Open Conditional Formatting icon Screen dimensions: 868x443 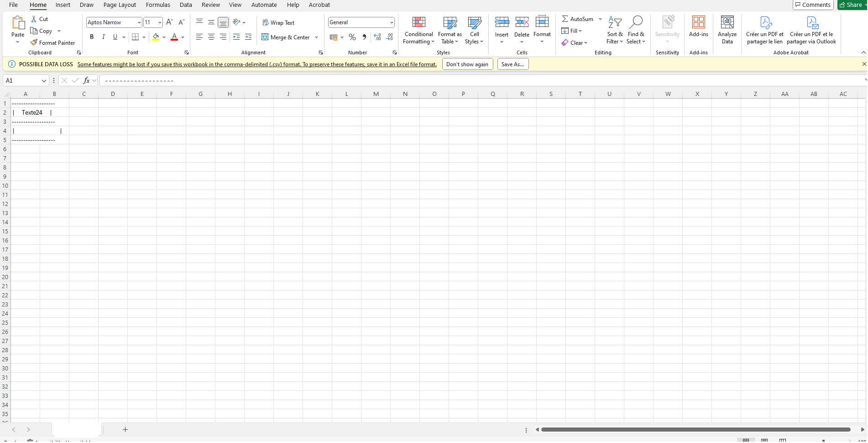[419, 22]
